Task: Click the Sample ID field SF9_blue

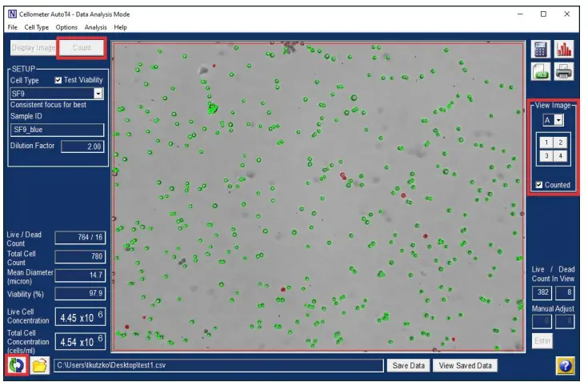Action: [x=57, y=130]
